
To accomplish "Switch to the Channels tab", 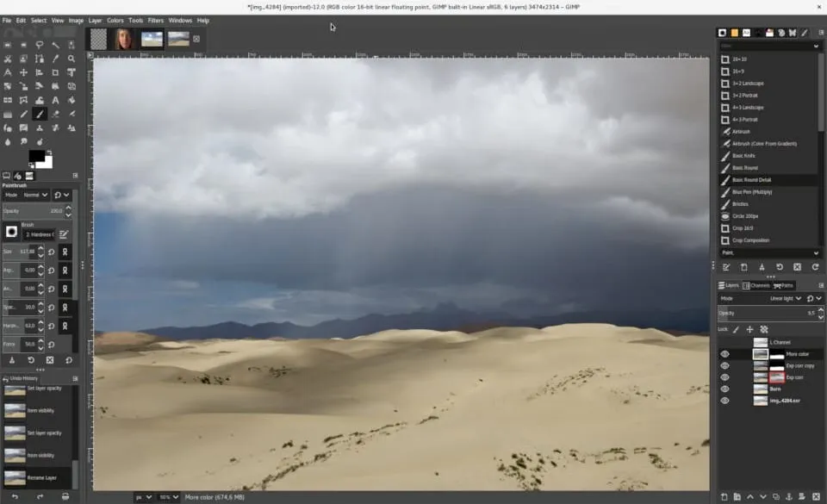I will (x=759, y=285).
